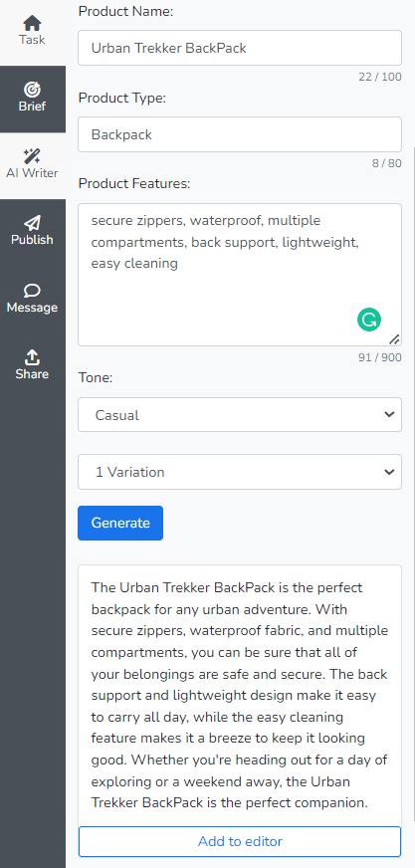Select the Brief target icon
Screen dimensions: 415x868
point(32,90)
